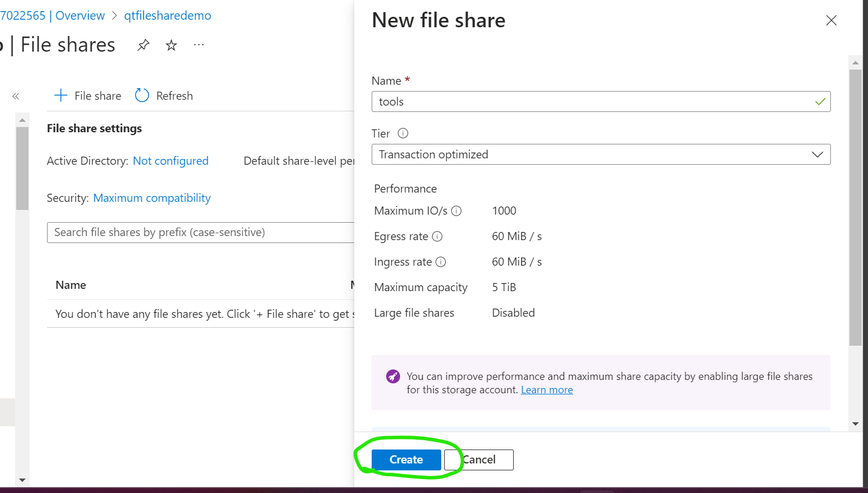Refresh the file shares list
This screenshot has width=868, height=493.
coord(164,96)
